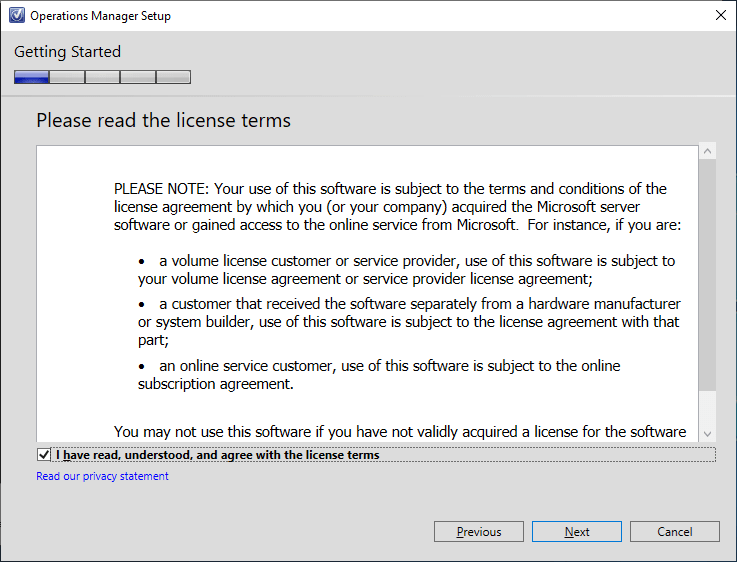Click the volume license customer bullet text
The height and width of the screenshot is (562, 737).
(406, 270)
